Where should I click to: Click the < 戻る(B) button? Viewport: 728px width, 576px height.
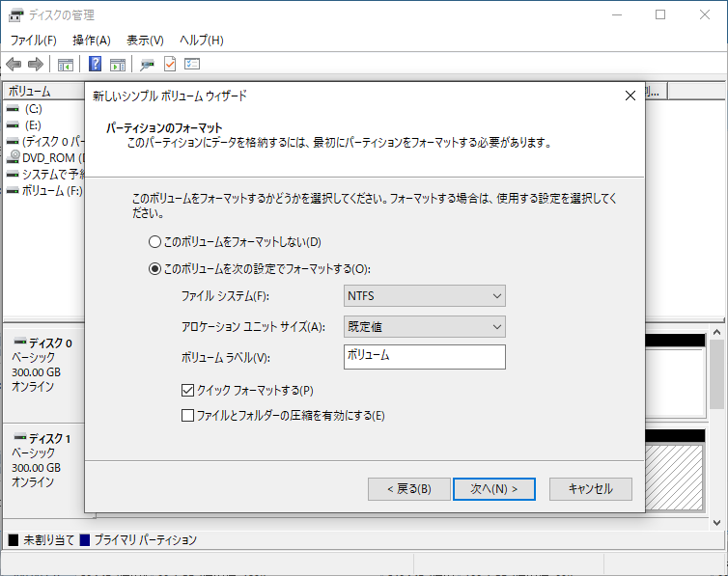click(x=409, y=489)
